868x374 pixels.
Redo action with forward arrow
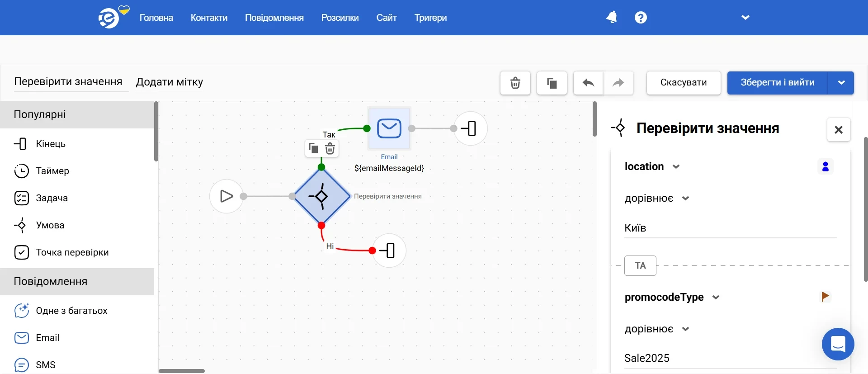pos(618,83)
